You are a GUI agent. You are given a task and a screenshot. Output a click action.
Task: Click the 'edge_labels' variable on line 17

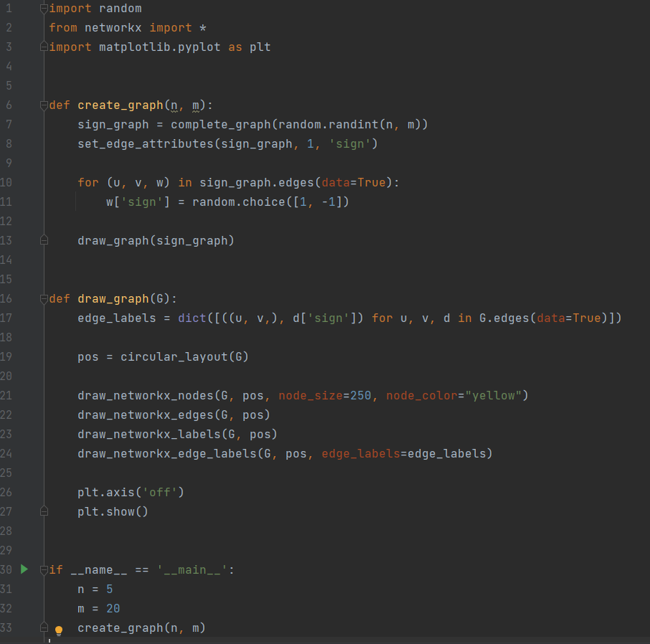coord(117,318)
